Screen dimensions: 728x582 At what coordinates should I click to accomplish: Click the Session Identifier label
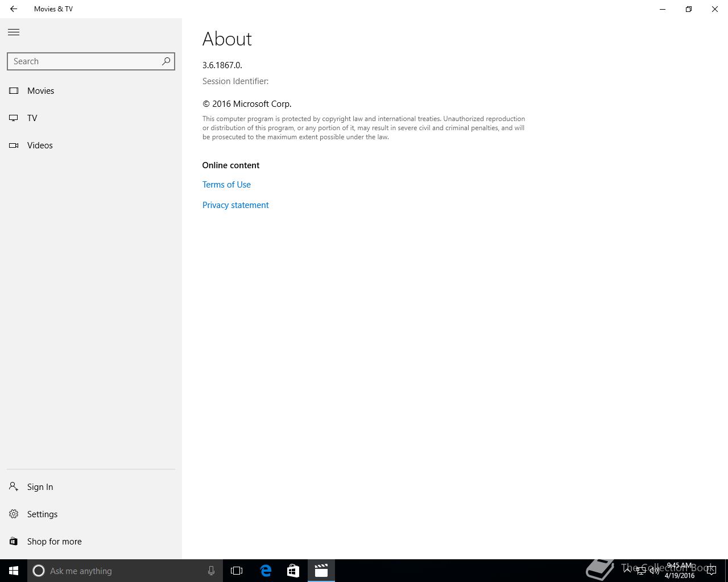coord(235,81)
